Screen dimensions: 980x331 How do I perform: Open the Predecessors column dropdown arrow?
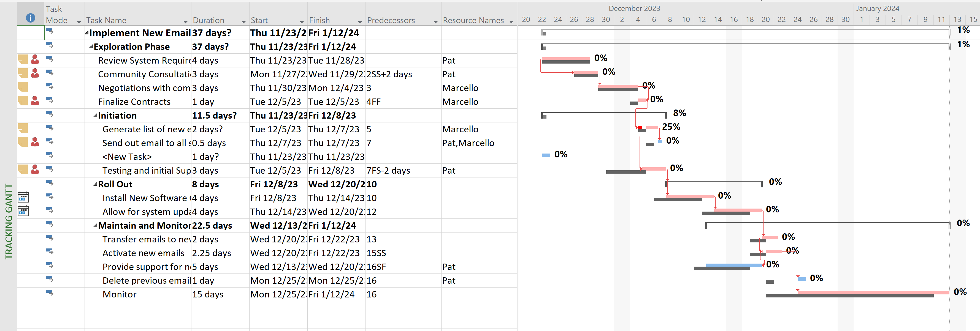click(435, 22)
